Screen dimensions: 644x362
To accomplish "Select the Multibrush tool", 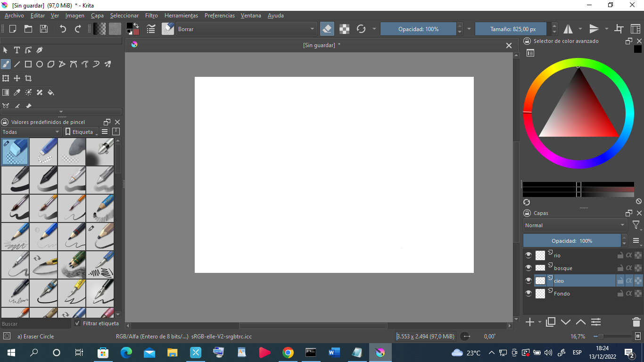I will click(107, 64).
